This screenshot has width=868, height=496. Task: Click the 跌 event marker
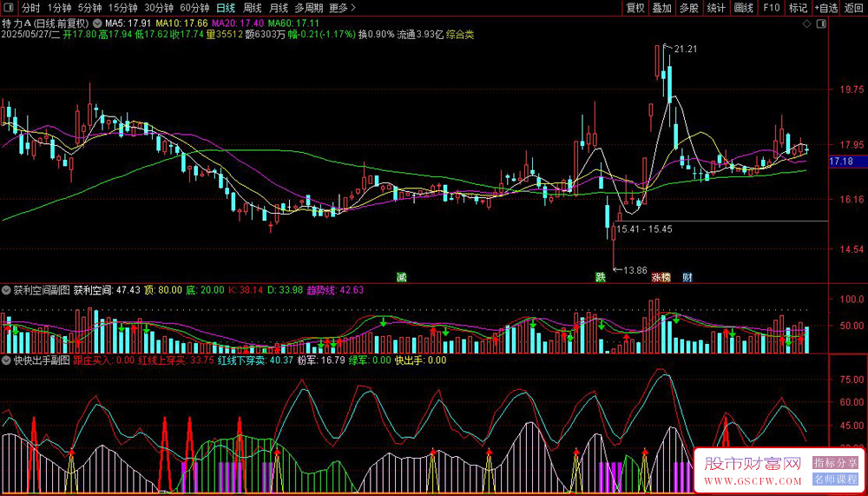pos(601,277)
